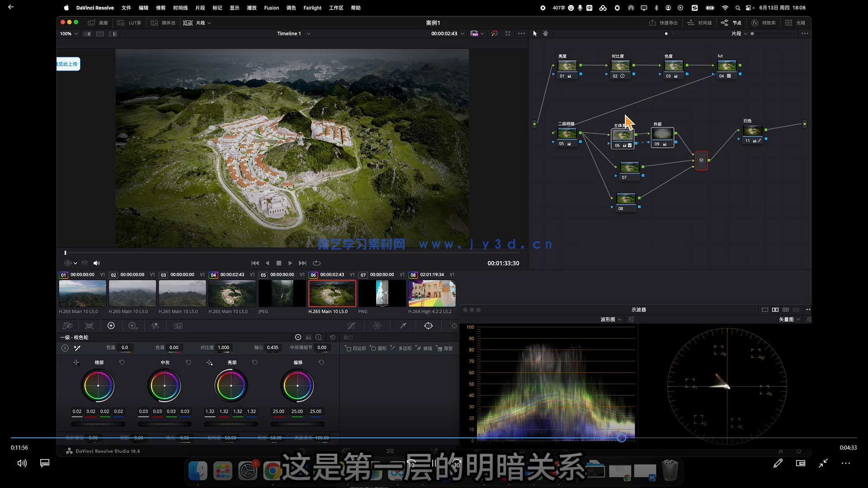Add a 圆形 (circle) power window
868x488 pixels.
[x=378, y=348]
